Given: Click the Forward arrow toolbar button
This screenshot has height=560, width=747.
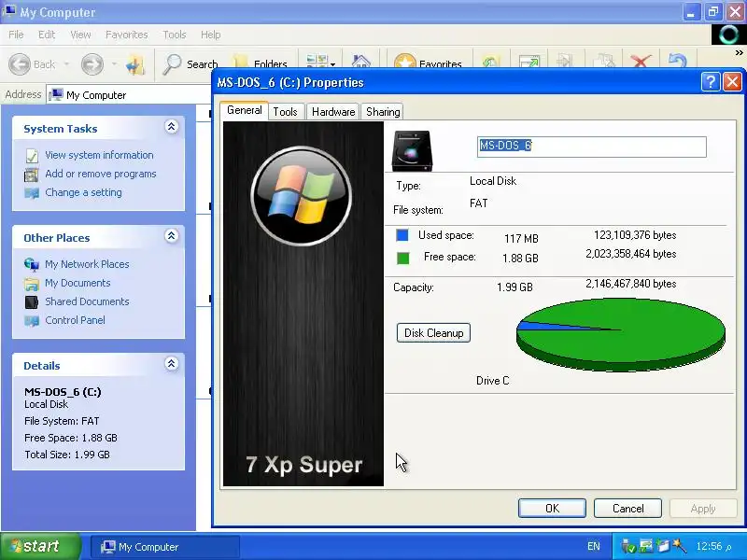Looking at the screenshot, I should tap(92, 63).
